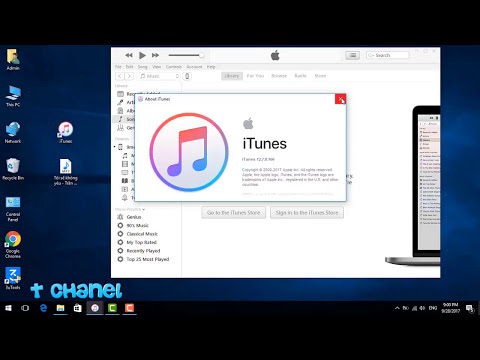
Task: Switch to the For You tab
Action: pyautogui.click(x=255, y=76)
